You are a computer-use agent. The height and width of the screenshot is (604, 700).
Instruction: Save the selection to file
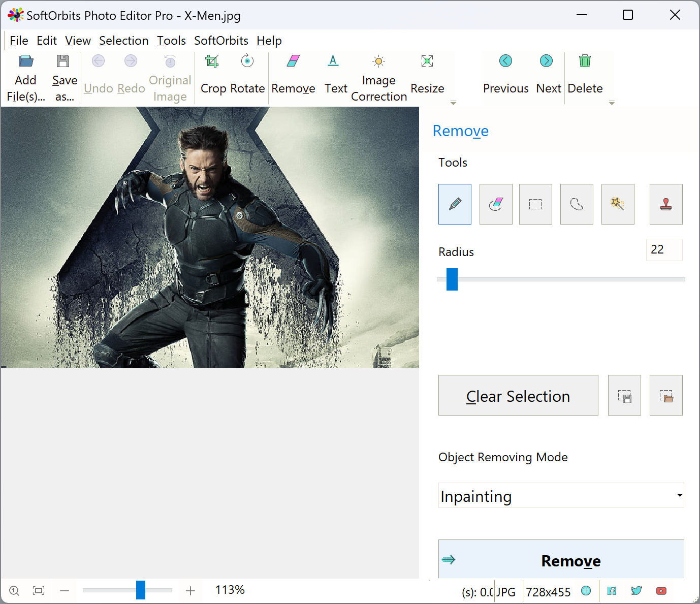coord(624,395)
